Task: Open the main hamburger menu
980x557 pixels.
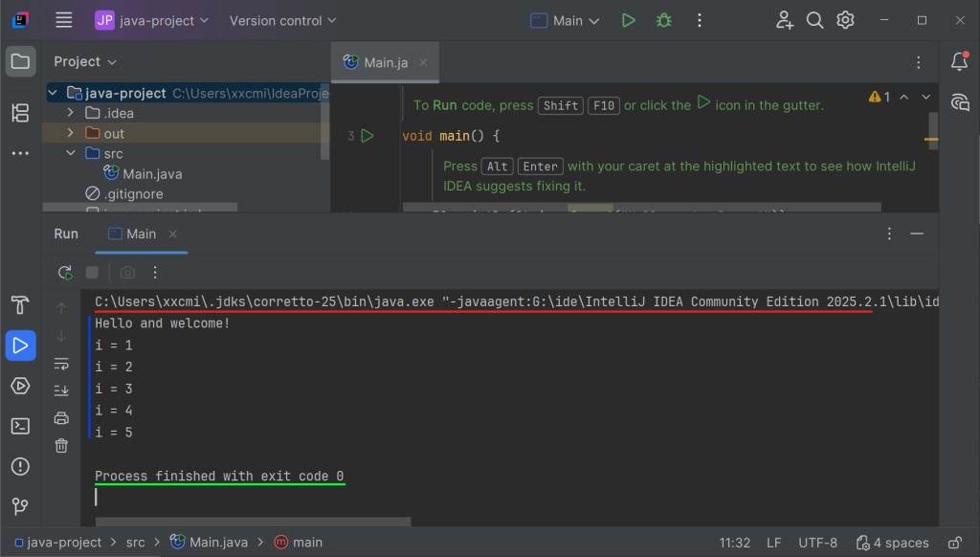Action: (64, 20)
